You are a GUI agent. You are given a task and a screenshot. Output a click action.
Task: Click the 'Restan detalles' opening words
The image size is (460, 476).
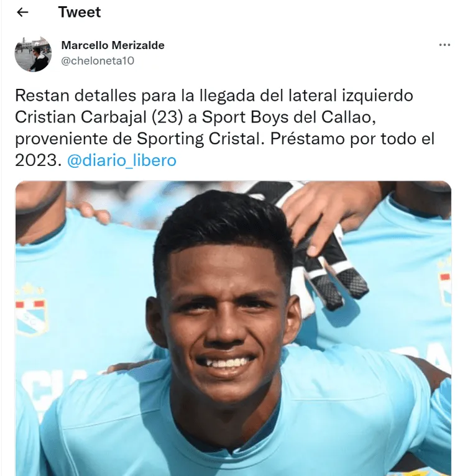click(x=75, y=95)
